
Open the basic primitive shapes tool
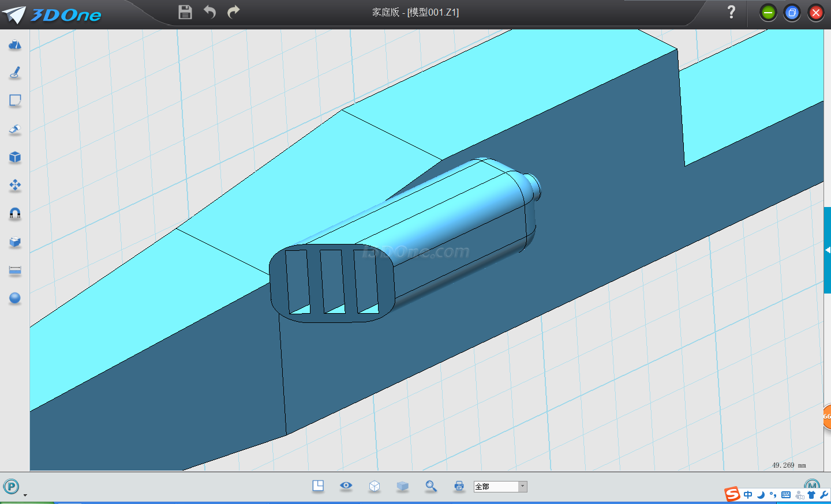[15, 45]
